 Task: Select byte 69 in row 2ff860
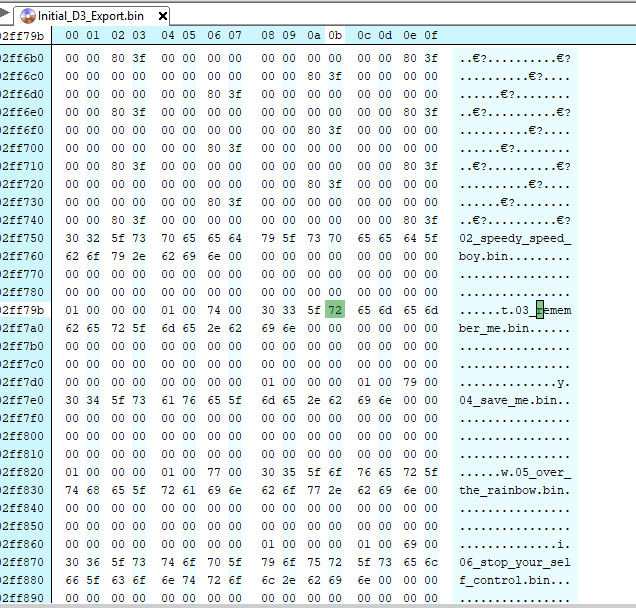coord(410,544)
